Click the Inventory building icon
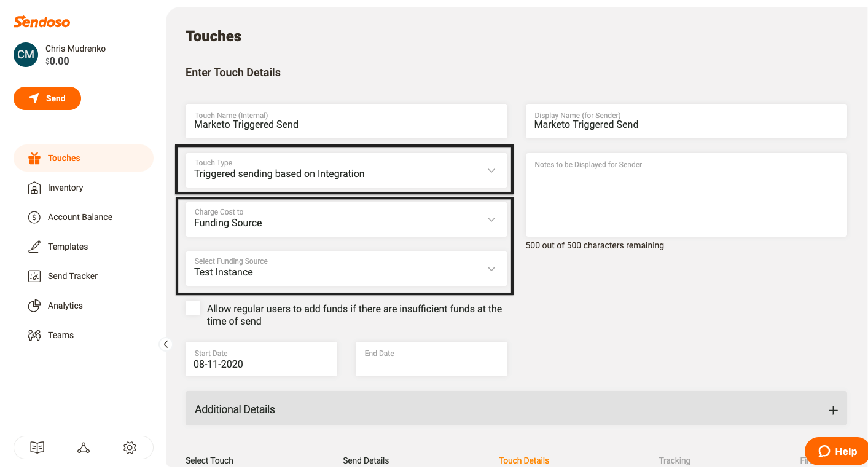 [34, 188]
